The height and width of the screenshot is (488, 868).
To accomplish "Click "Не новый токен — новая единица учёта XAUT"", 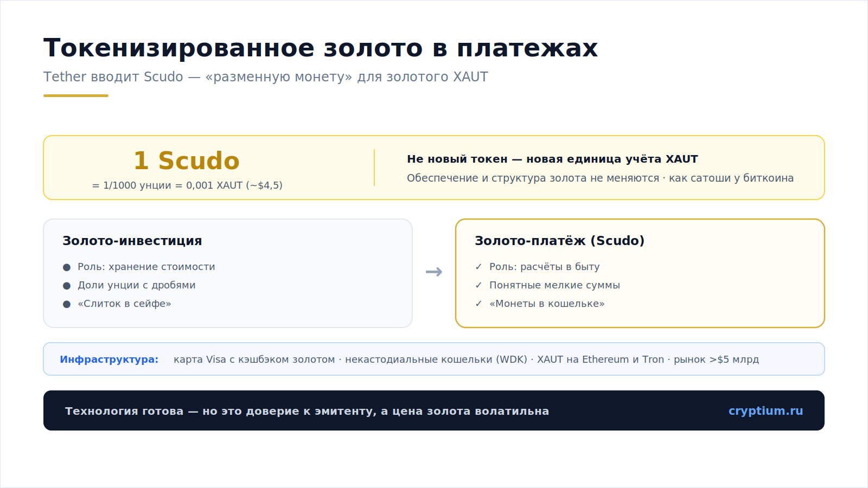I will pos(552,159).
